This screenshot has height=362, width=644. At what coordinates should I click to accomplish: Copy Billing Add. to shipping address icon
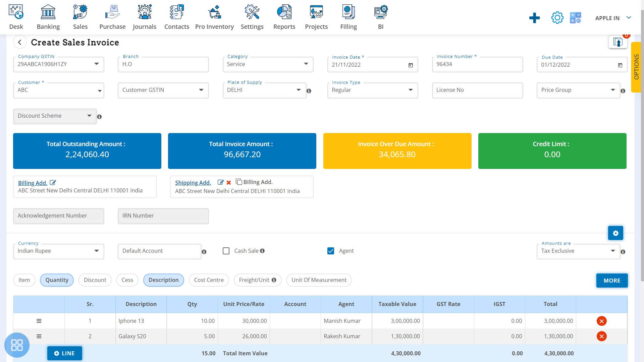(x=239, y=182)
